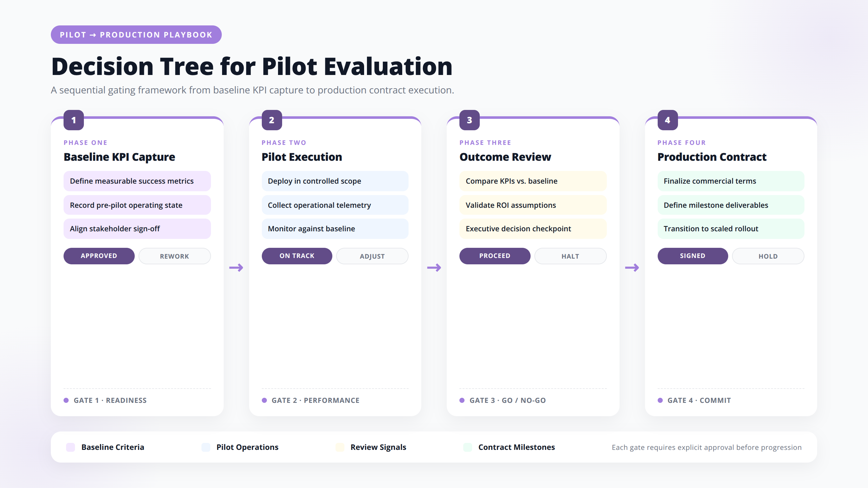868x488 pixels.
Task: Click the 'Baseline KPI Capture' heading
Action: [119, 157]
